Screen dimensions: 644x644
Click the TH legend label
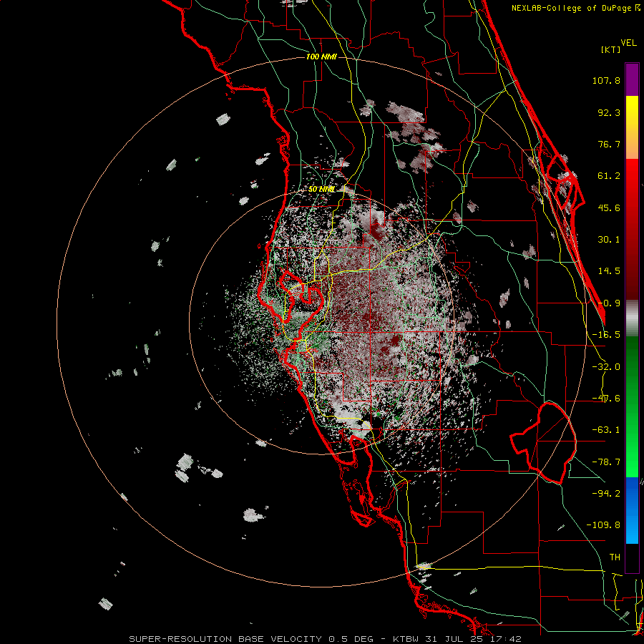pos(615,557)
